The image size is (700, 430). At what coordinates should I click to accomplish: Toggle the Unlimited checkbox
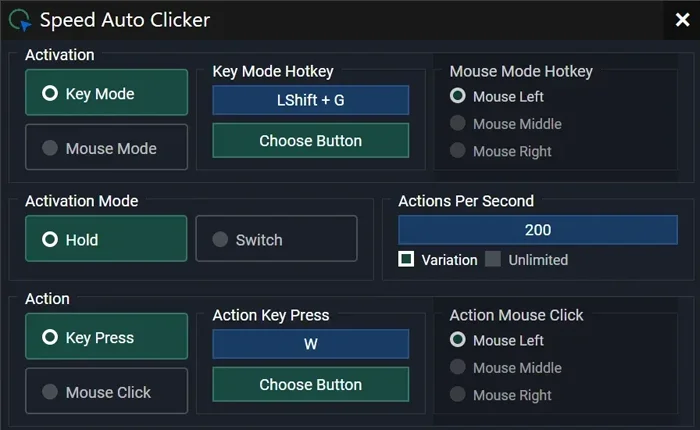(x=493, y=260)
